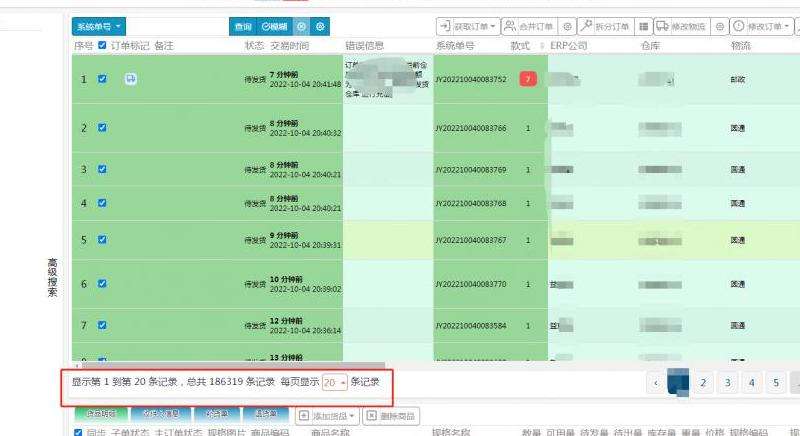This screenshot has width=800, height=436.
Task: Open settings gear beside the 模糊 button
Action: pos(320,26)
